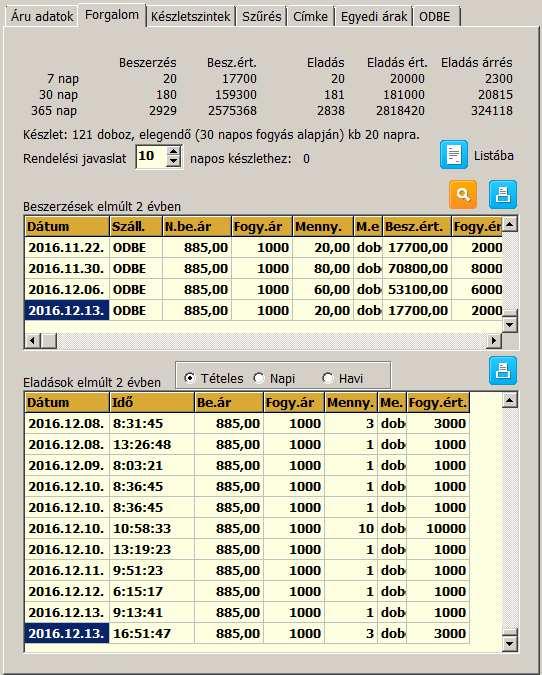This screenshot has width=542, height=675.
Task: Click purchase value 70800,00
Action: (x=418, y=269)
